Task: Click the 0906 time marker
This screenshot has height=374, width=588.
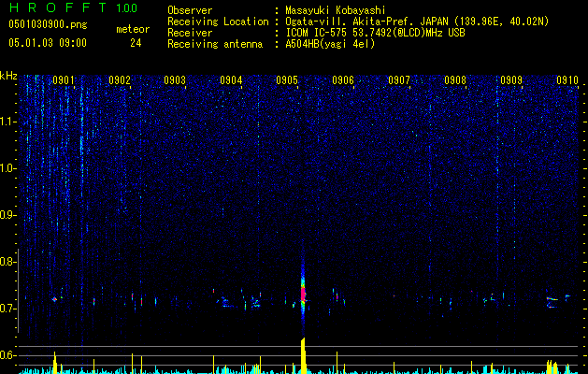Action: pos(343,80)
